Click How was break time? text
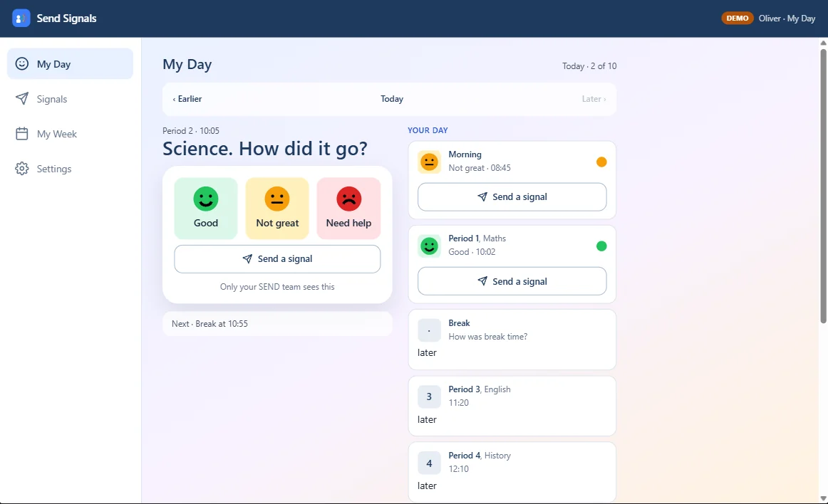The width and height of the screenshot is (828, 504). 488,337
